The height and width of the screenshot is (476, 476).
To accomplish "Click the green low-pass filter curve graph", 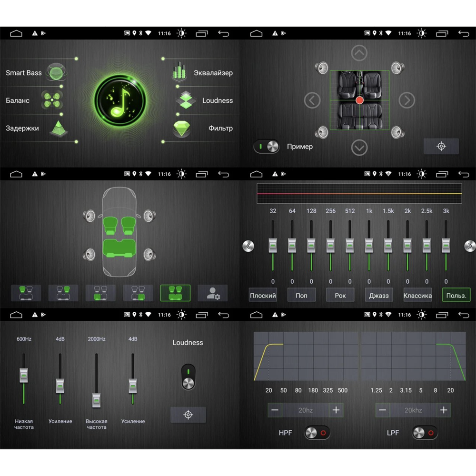I will pos(413,356).
